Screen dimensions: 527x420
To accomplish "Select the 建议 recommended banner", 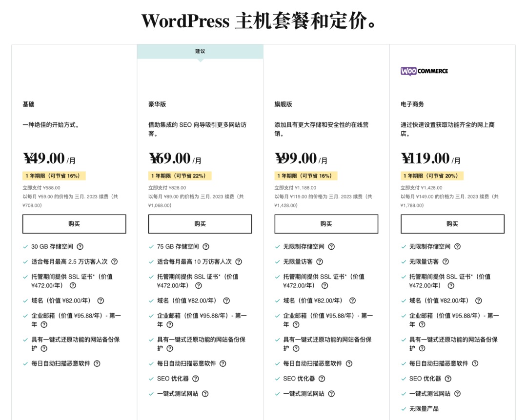I will 200,51.
